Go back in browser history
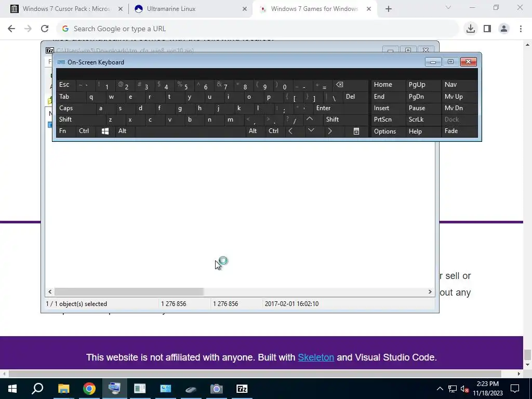The height and width of the screenshot is (399, 532). click(11, 29)
